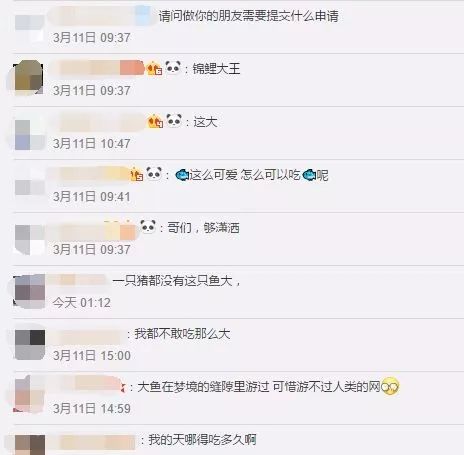Open avatar of 大鱼在梦境 commenter
464x455 pixels.
[29, 395]
